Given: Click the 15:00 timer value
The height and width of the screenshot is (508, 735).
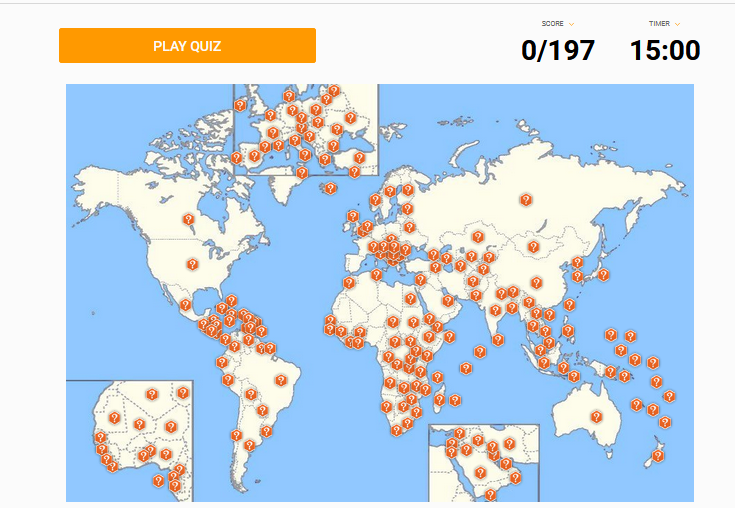Looking at the screenshot, I should tap(665, 50).
